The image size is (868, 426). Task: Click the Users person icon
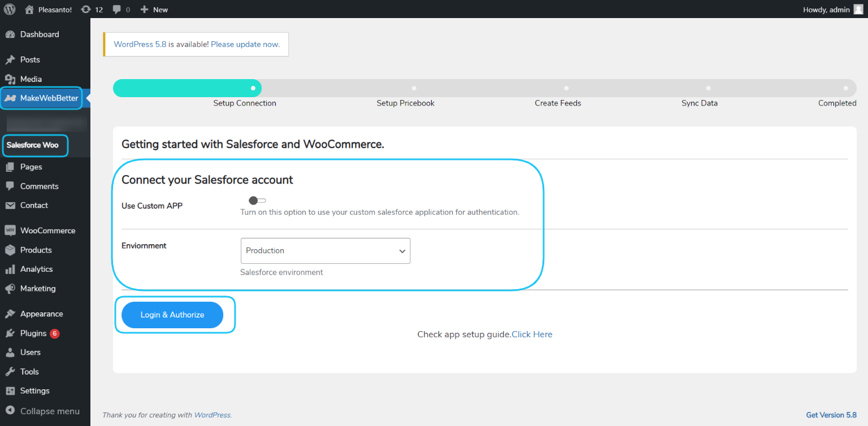pos(10,353)
